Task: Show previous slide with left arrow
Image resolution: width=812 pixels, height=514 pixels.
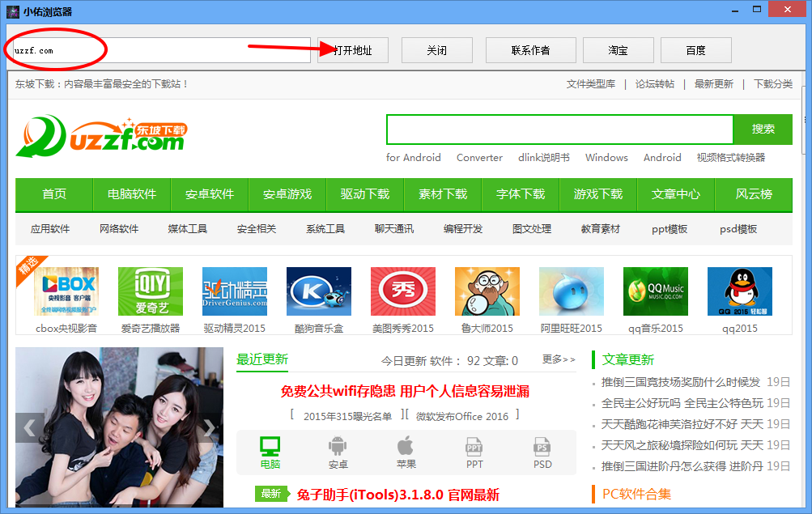Action: point(29,427)
